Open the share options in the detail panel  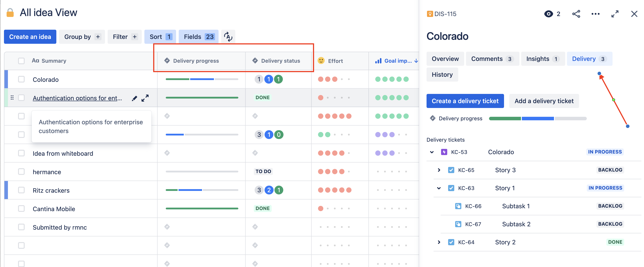576,14
